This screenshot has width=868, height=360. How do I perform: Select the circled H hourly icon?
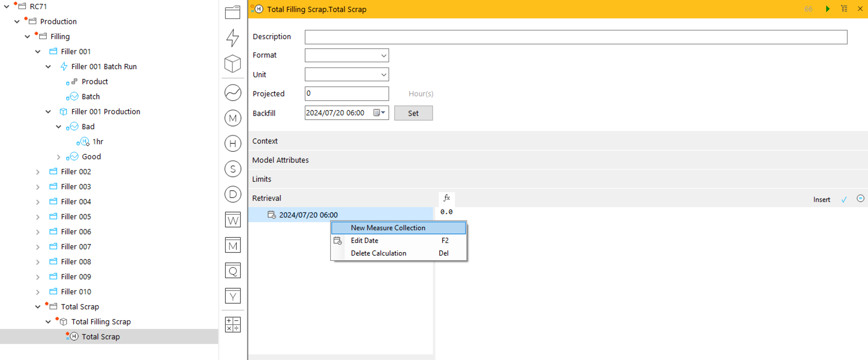coord(233,144)
